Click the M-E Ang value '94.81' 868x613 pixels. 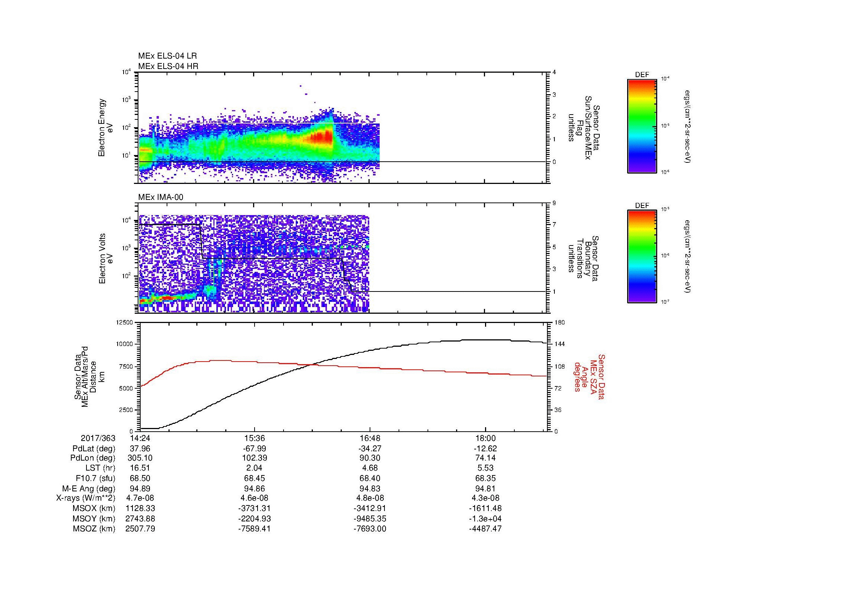click(485, 488)
